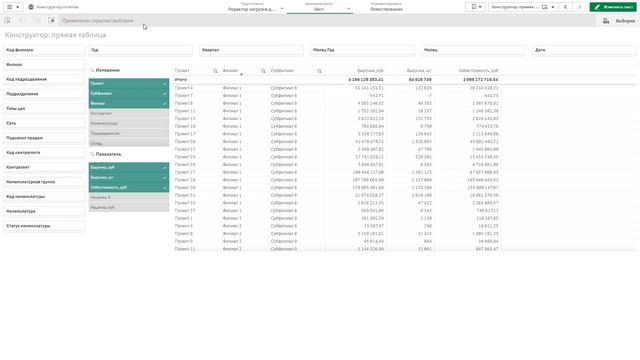Clear all selections icon
Screen dimensions: 640x360
coord(51,20)
